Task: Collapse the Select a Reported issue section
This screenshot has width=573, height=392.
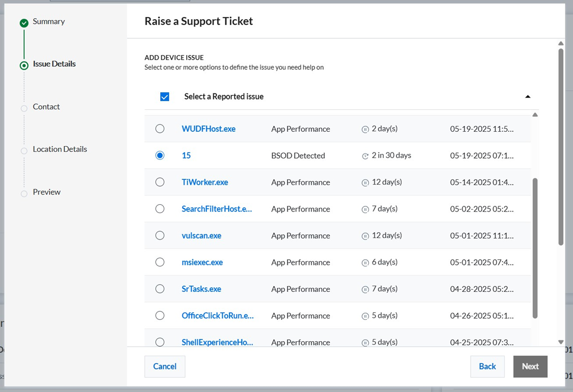Action: pyautogui.click(x=527, y=97)
